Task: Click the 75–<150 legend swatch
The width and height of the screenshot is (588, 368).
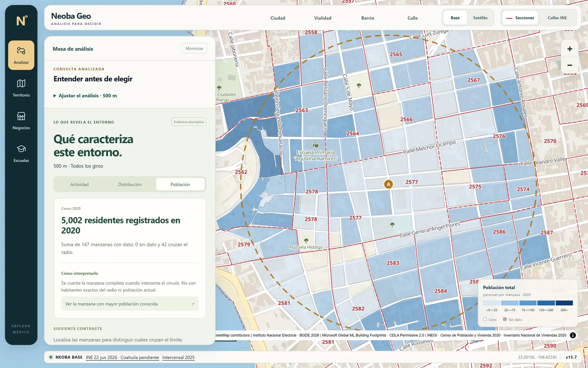Action: 528,303
